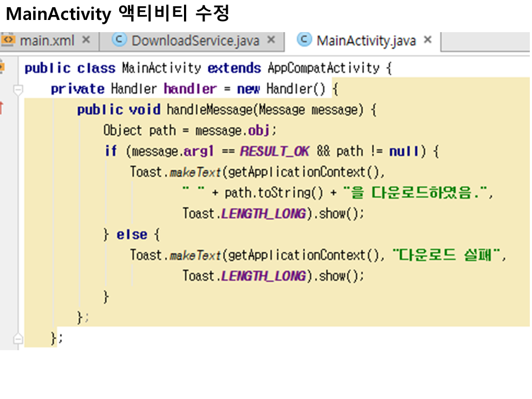The width and height of the screenshot is (532, 399).
Task: Close the MainActivity.java tab
Action: click(x=427, y=40)
